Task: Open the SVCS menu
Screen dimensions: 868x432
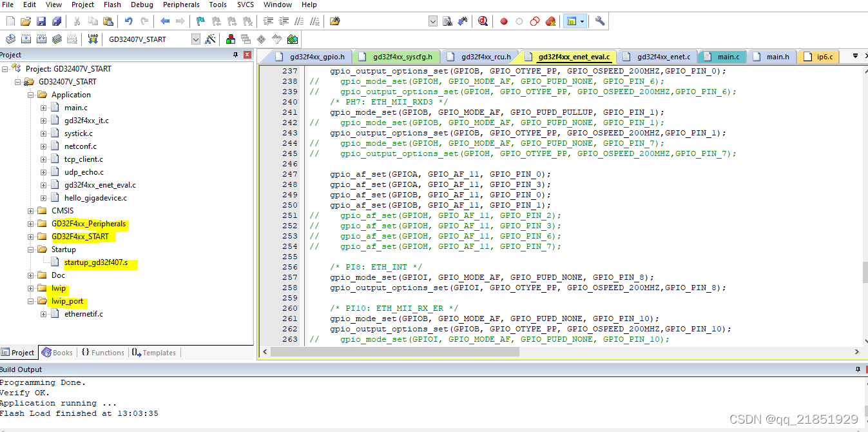Action: (x=245, y=5)
